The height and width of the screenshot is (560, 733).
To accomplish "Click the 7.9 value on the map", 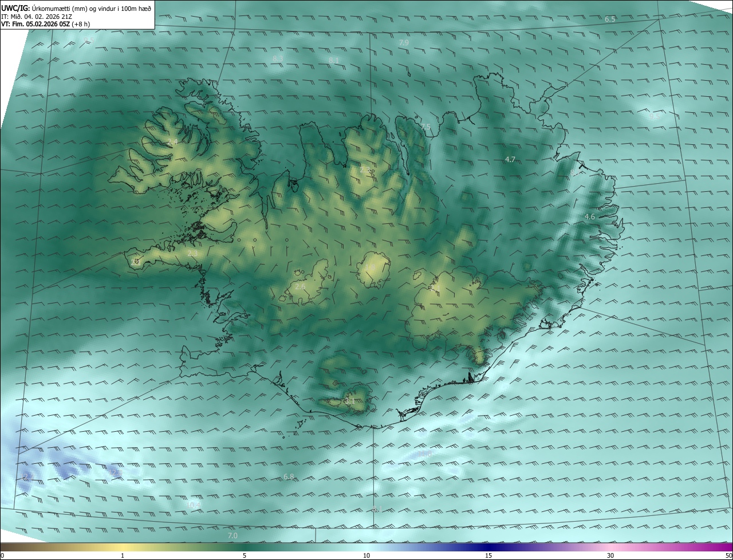I will pos(404,43).
